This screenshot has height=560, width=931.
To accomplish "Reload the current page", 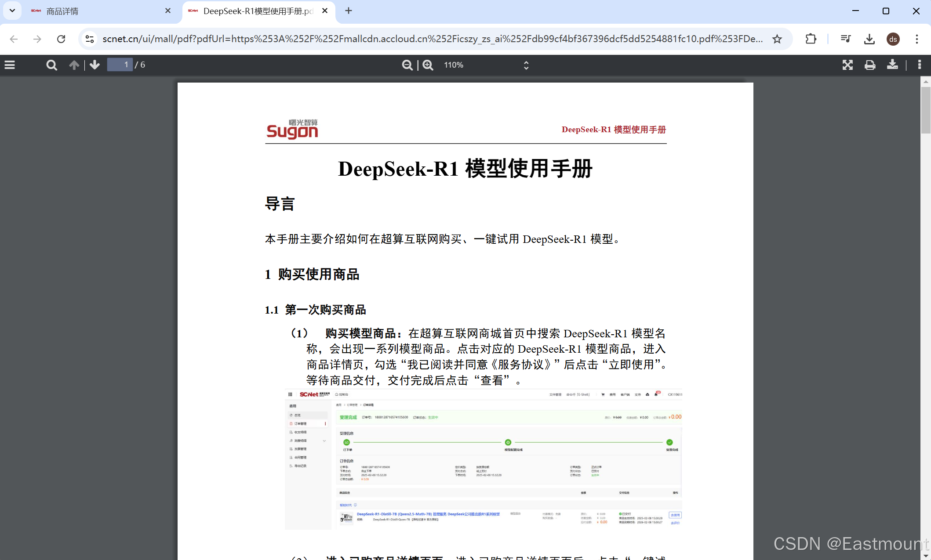I will pos(61,39).
